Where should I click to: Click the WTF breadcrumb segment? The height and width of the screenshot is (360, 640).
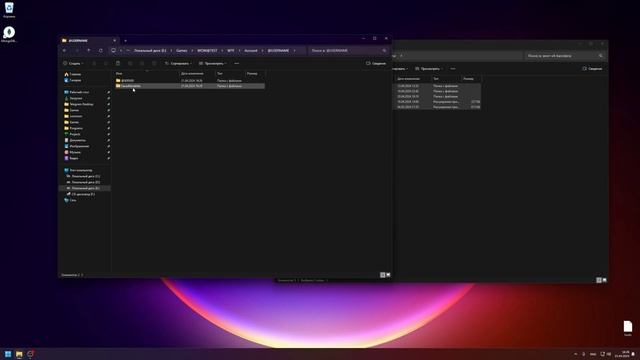[231, 51]
